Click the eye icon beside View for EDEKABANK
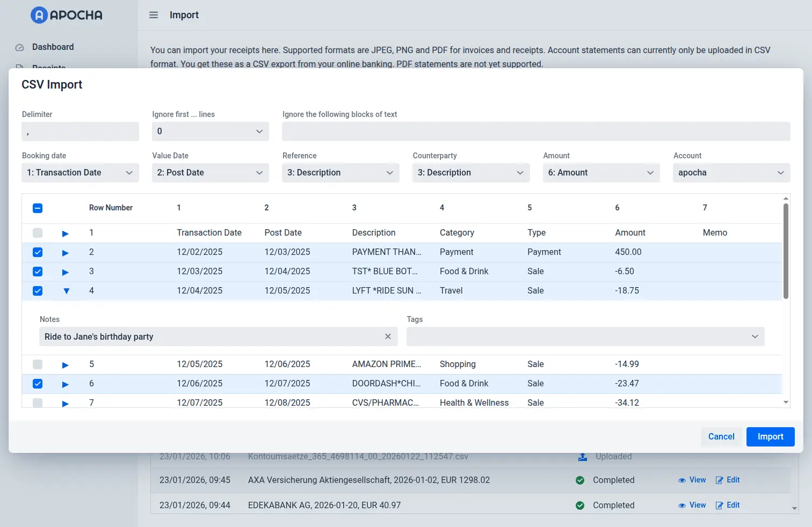This screenshot has width=812, height=527. point(682,505)
